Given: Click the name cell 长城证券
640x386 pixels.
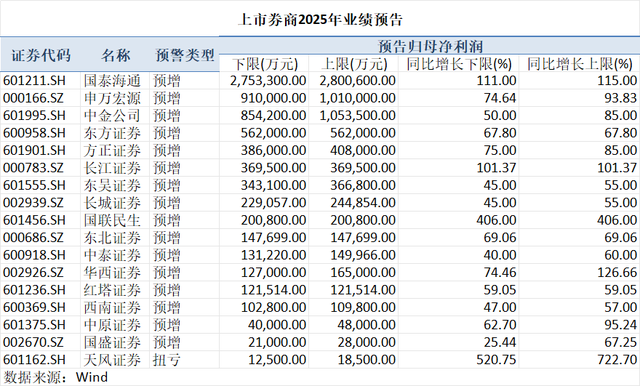Looking at the screenshot, I should click(112, 202).
